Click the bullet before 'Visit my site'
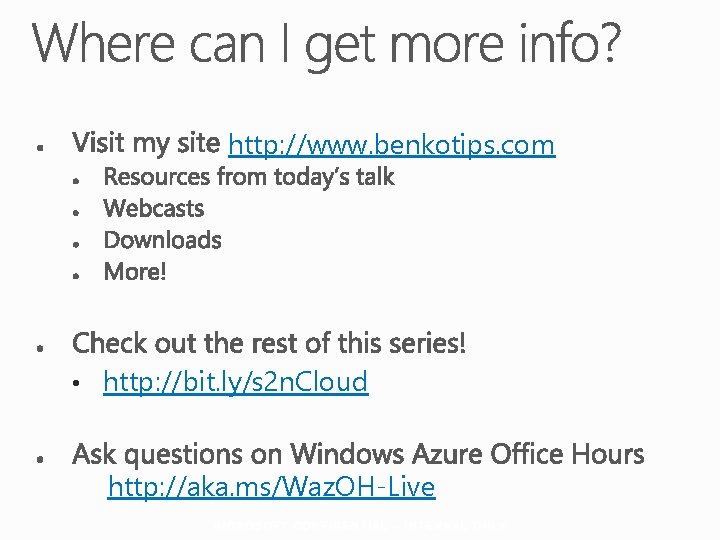 coord(37,147)
